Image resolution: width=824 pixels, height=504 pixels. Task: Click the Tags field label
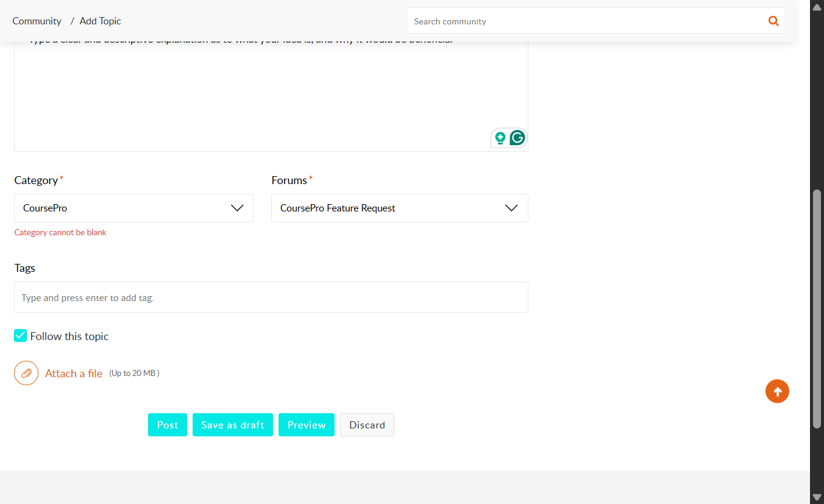pyautogui.click(x=25, y=268)
